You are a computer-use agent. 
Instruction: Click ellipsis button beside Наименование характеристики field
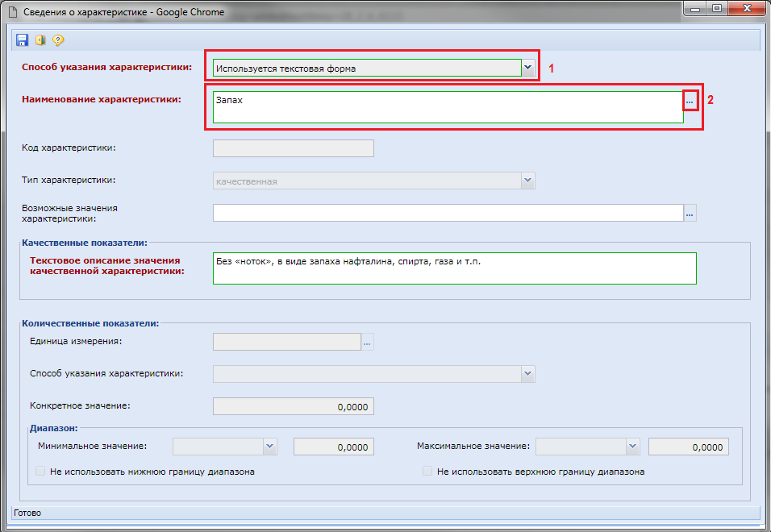[x=690, y=101]
